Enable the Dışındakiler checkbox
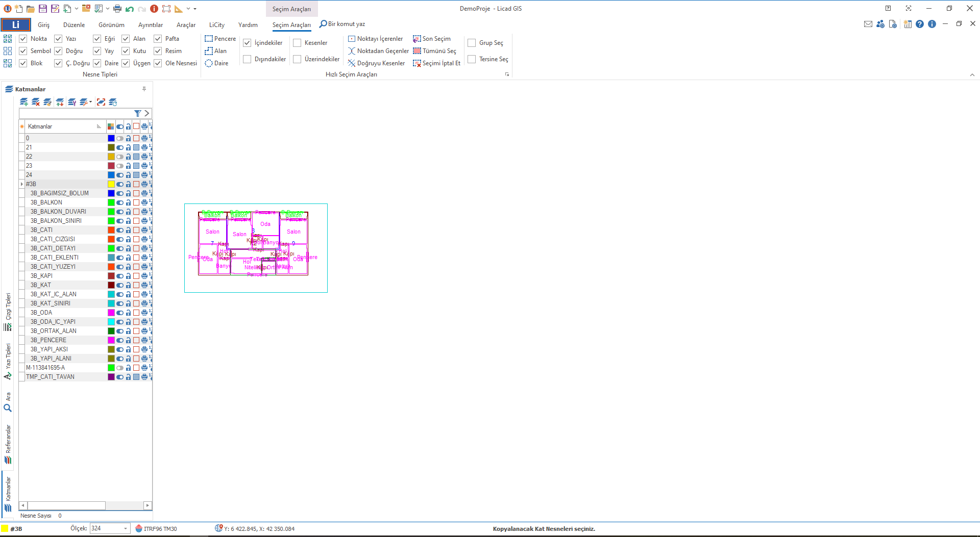980x537 pixels. 247,59
